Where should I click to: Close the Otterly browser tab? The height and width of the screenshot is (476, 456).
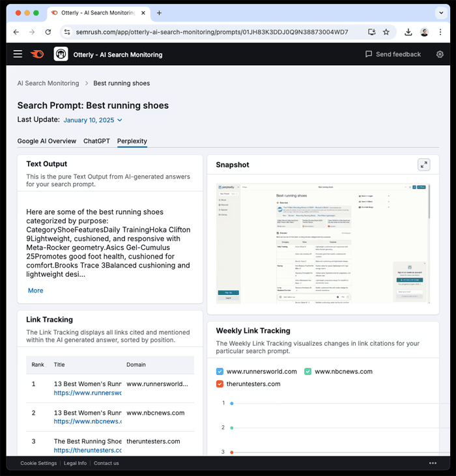click(143, 13)
